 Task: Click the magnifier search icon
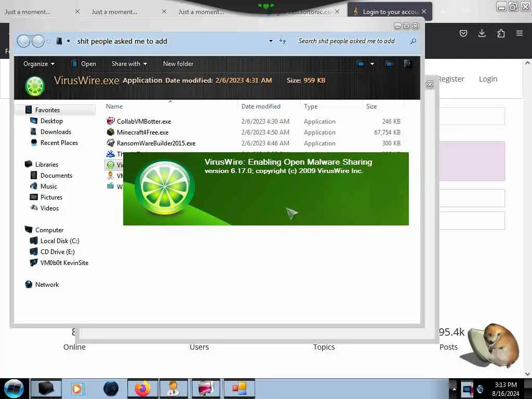tap(413, 41)
